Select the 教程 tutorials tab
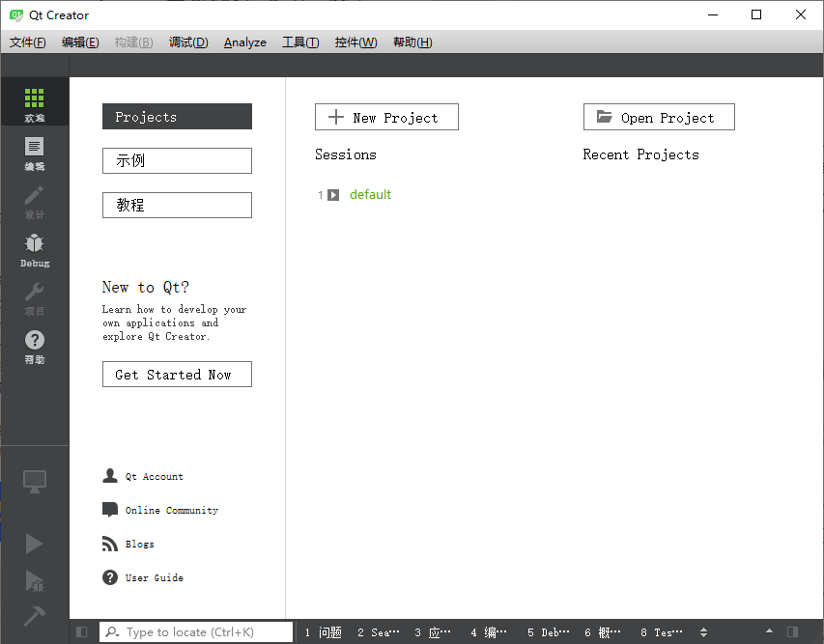This screenshot has width=824, height=644. [x=177, y=205]
